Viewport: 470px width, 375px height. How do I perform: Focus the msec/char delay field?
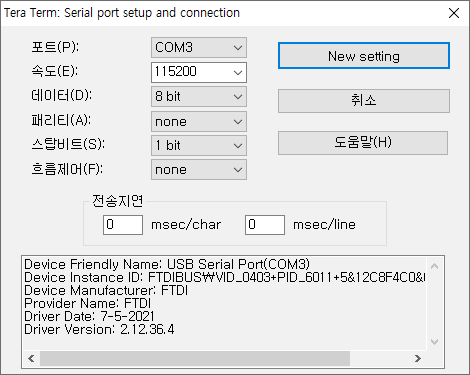tap(123, 225)
